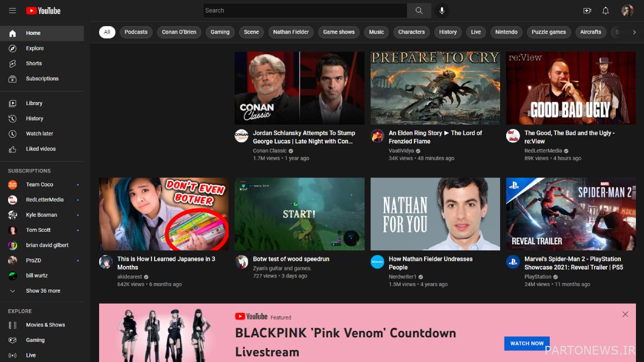Open Botw wood speedrun thumbnail

(x=299, y=214)
